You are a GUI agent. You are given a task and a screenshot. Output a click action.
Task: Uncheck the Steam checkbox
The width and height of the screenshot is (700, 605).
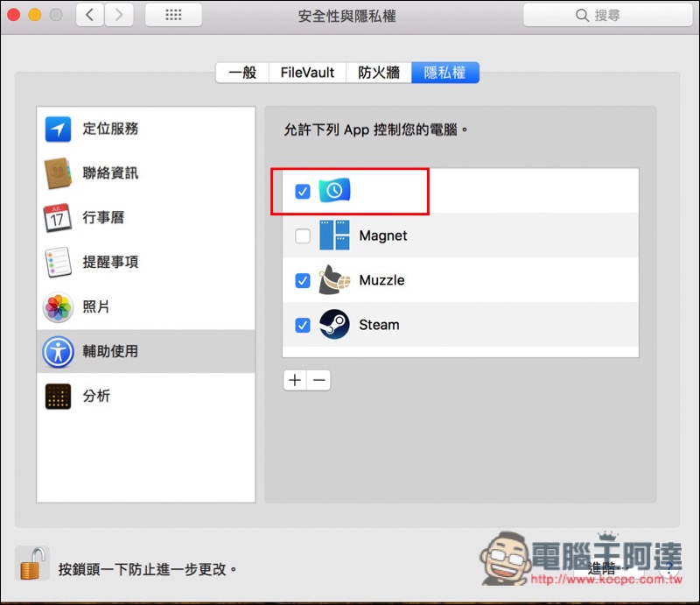303,325
